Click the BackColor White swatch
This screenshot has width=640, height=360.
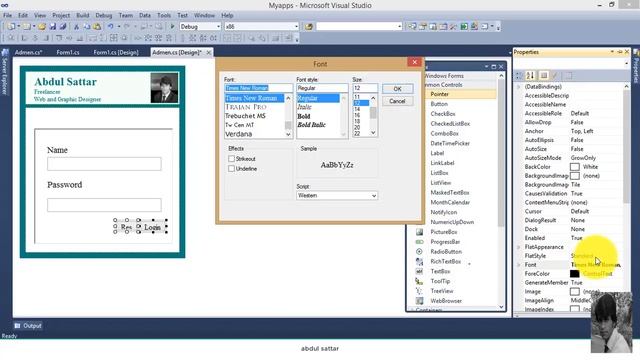coord(575,167)
